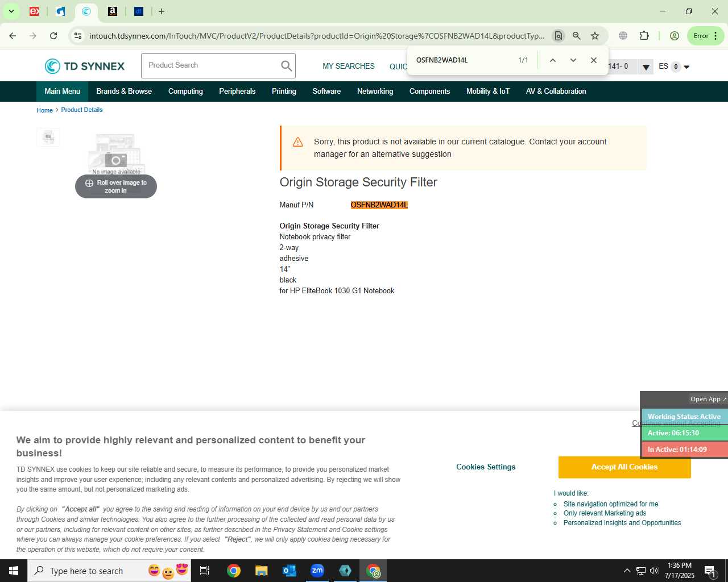
Task: Click the Product Details breadcrumb
Action: tap(82, 110)
